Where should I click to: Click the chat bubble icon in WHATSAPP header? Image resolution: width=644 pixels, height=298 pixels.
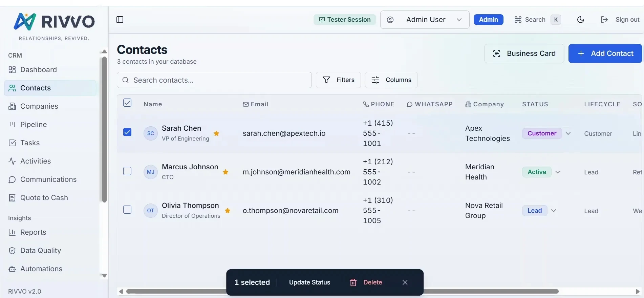click(x=410, y=104)
